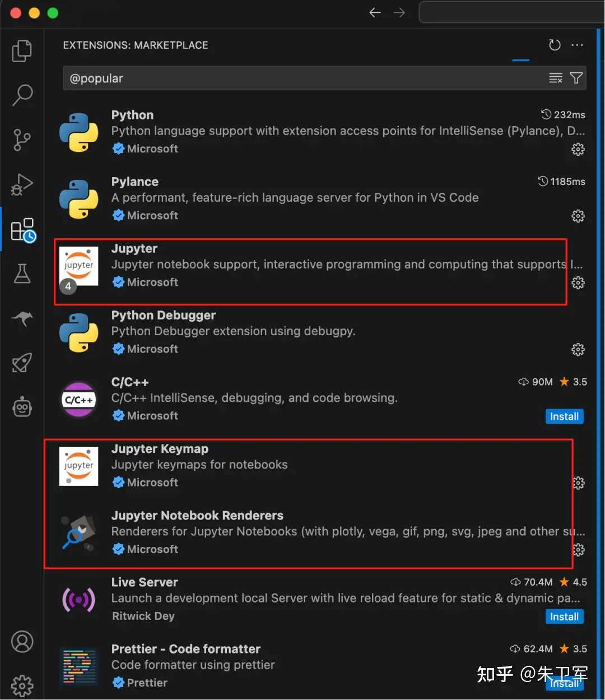Select the Pylance extension title
Viewport: 605px width, 700px height.
click(135, 182)
